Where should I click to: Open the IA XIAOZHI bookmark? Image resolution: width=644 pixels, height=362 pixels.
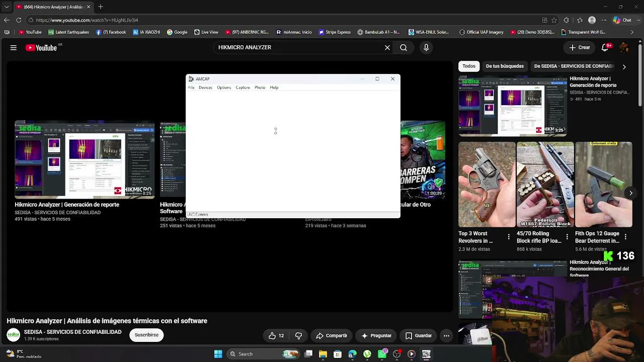tap(146, 32)
